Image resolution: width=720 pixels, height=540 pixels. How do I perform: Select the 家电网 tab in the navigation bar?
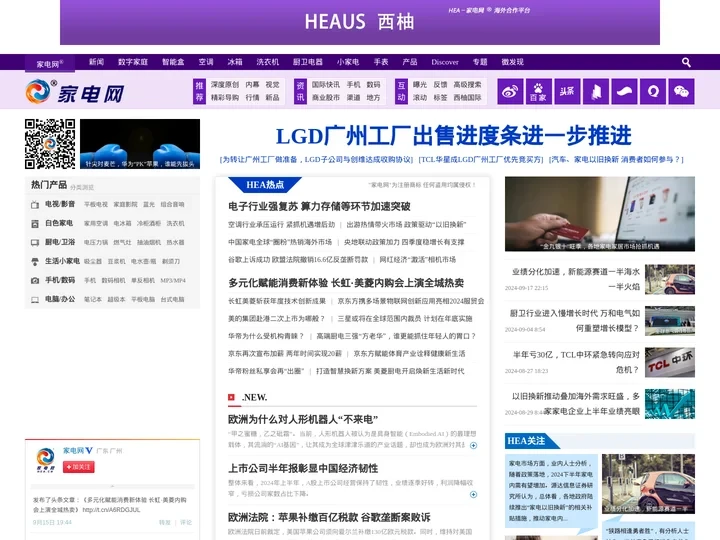coord(50,64)
